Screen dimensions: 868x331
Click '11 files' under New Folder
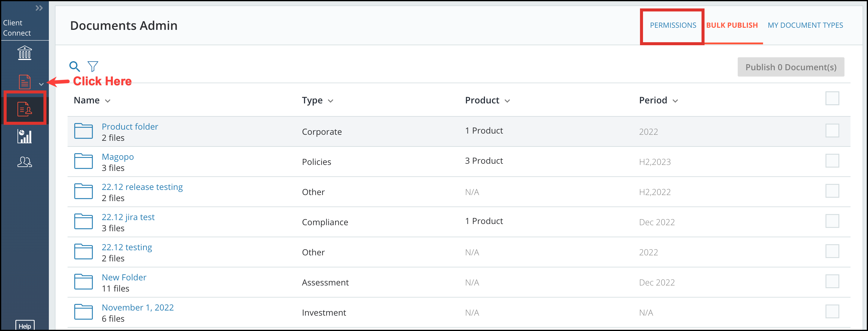[115, 288]
